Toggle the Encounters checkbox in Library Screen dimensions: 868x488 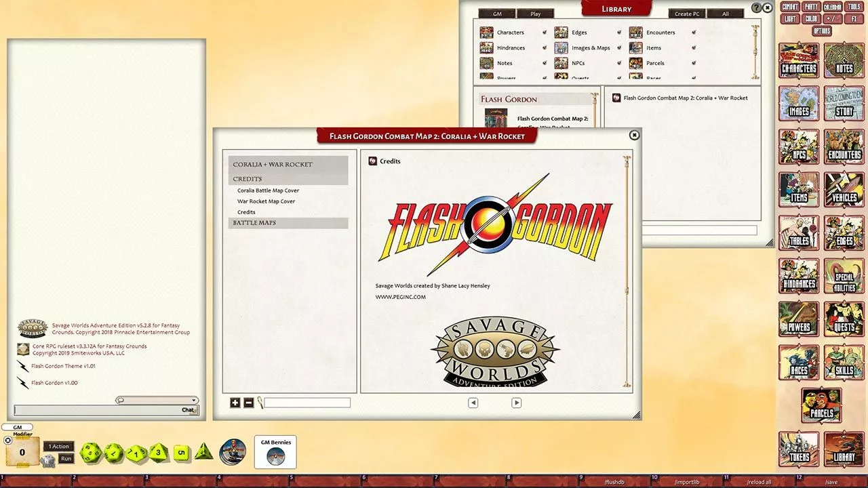pos(694,33)
